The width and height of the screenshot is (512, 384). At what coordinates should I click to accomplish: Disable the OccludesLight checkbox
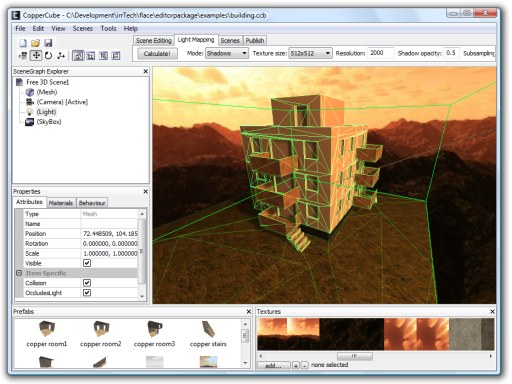click(x=87, y=293)
